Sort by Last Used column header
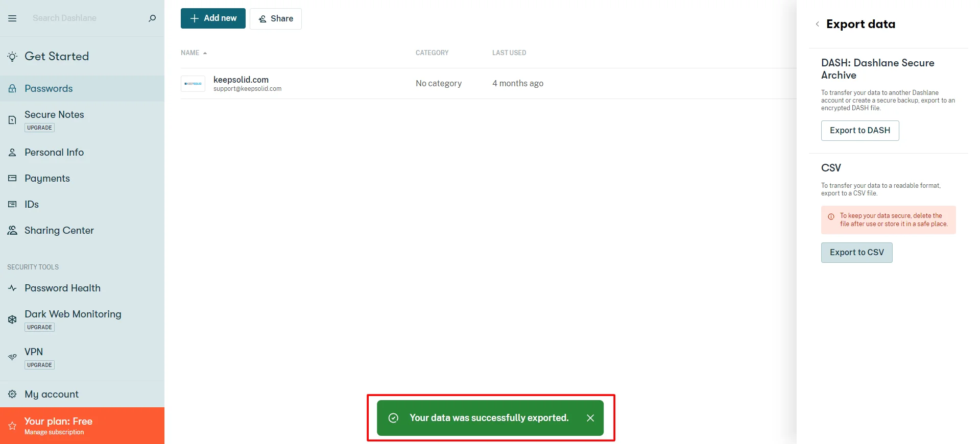This screenshot has height=444, width=980. click(509, 53)
